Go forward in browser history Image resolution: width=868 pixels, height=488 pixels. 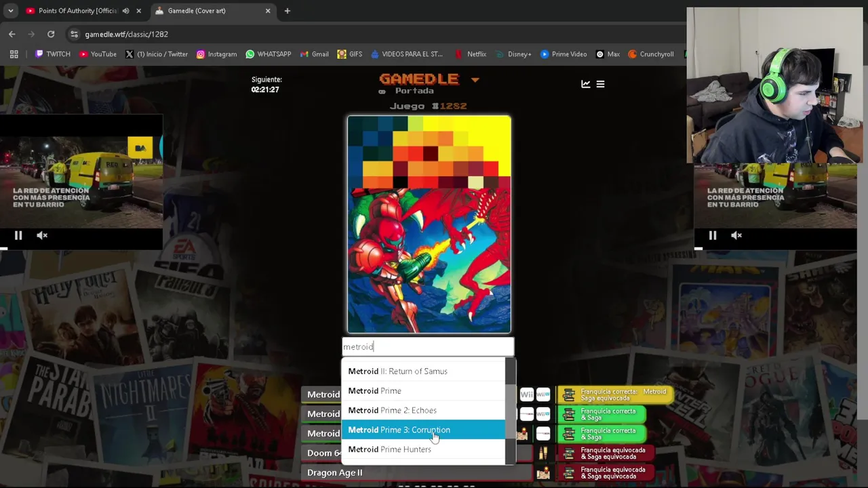coord(31,34)
